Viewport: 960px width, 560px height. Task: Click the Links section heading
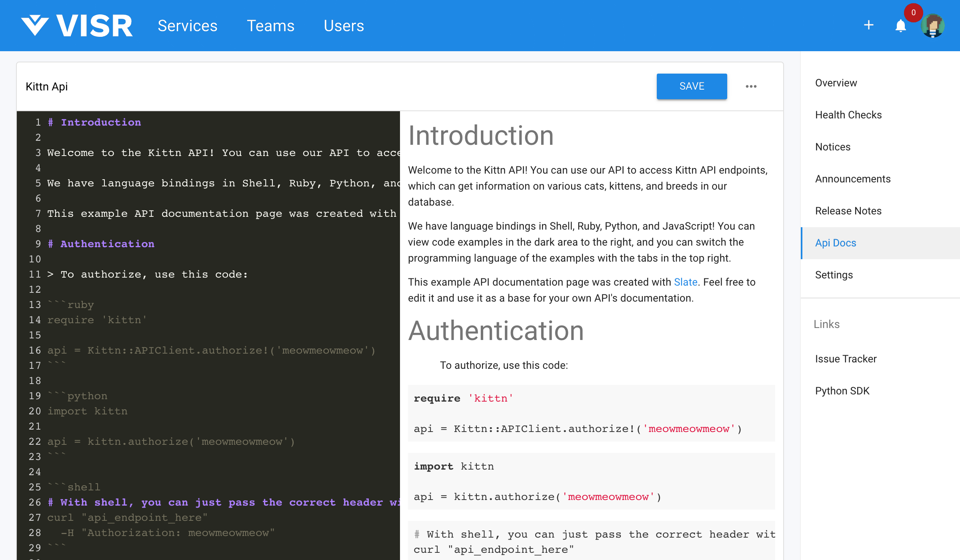pos(826,324)
